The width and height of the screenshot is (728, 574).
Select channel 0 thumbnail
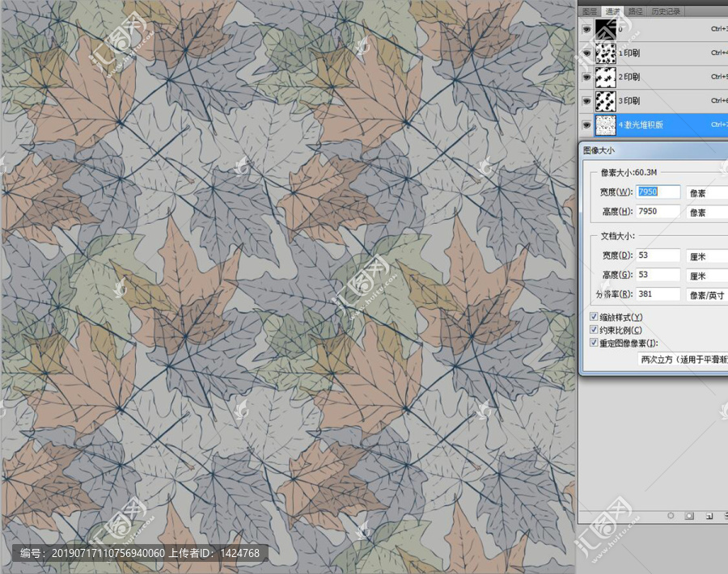click(605, 29)
